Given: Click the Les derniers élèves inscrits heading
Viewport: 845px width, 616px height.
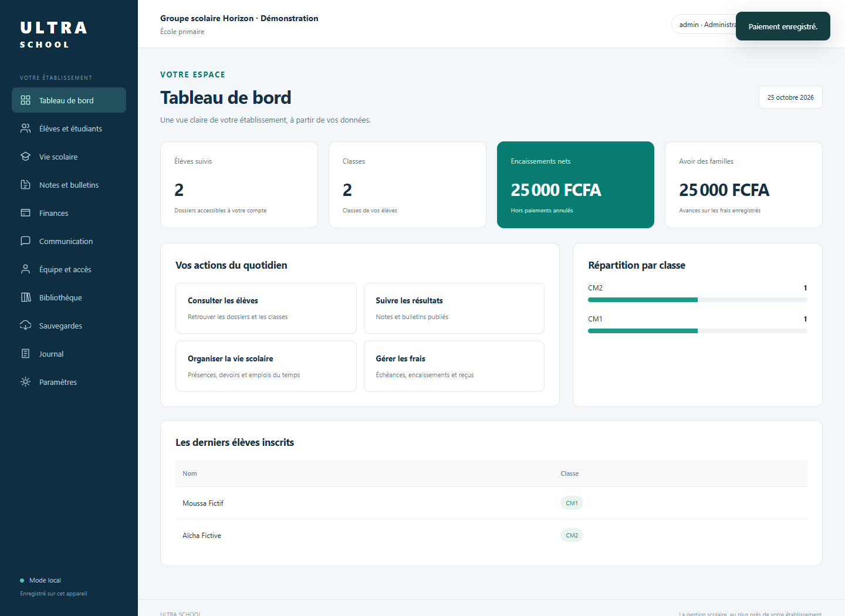Looking at the screenshot, I should pos(235,442).
